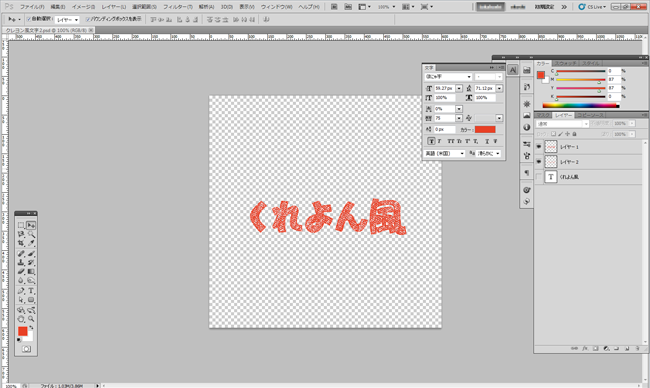Select the Pen tool
This screenshot has height=388, width=650.
pos(21,291)
